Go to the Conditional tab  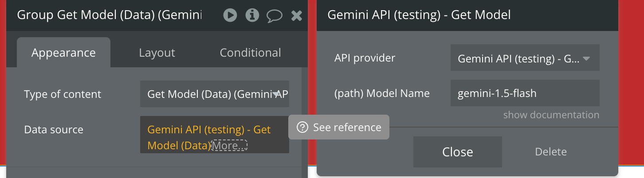tap(250, 53)
